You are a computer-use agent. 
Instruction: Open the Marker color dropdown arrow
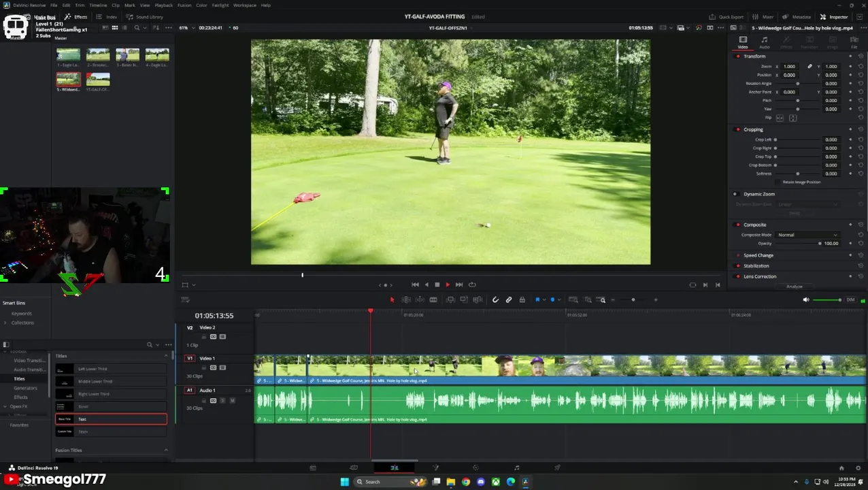pyautogui.click(x=558, y=300)
